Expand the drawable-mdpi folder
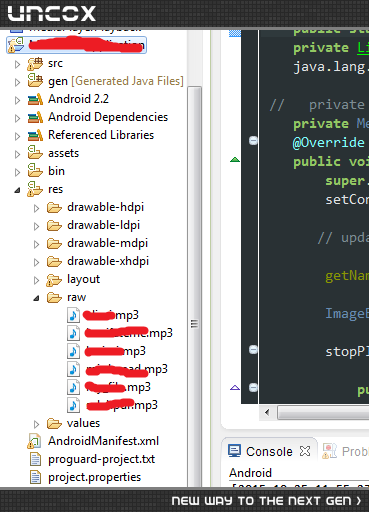 pyautogui.click(x=37, y=244)
